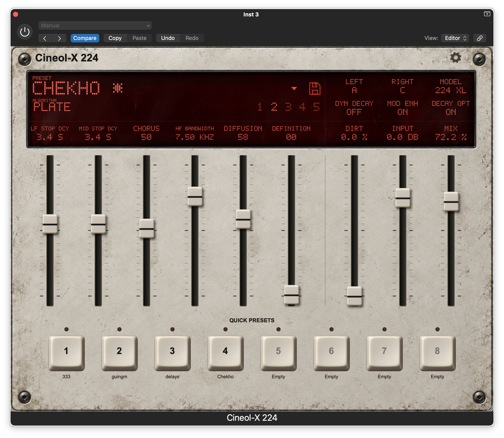Click the asterisk icon beside CHEKHO
The width and height of the screenshot is (504, 438).
point(118,88)
